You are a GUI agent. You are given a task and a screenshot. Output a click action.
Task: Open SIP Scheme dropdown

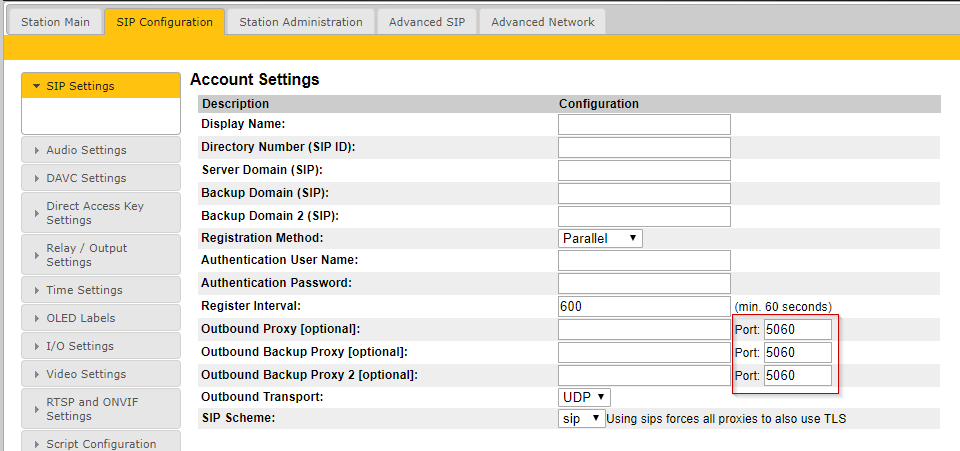pyautogui.click(x=581, y=419)
